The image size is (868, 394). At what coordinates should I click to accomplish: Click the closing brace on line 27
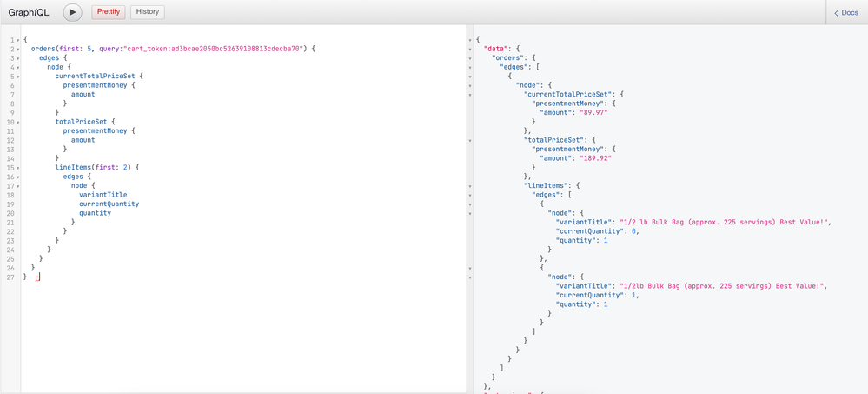(25, 277)
